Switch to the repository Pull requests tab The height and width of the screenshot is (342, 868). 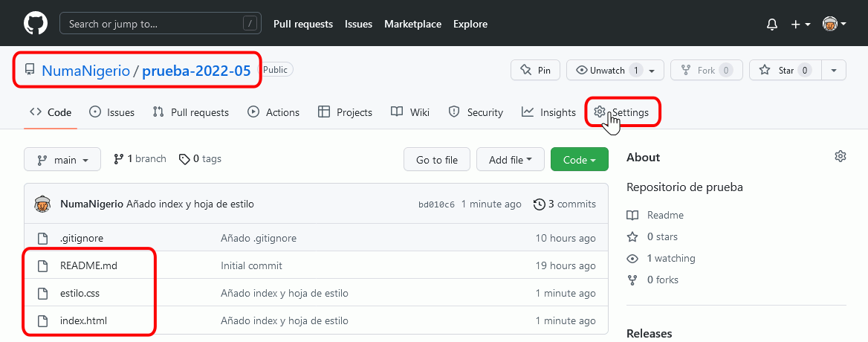[190, 112]
